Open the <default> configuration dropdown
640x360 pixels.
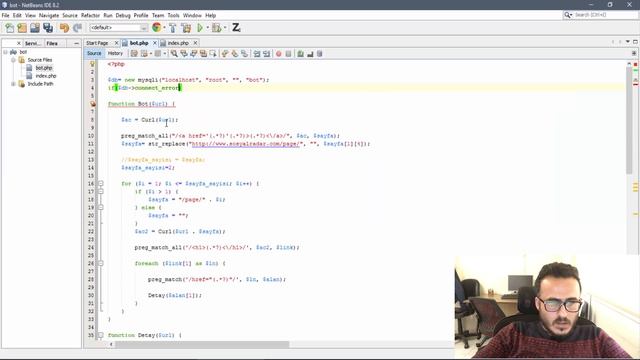tap(119, 28)
